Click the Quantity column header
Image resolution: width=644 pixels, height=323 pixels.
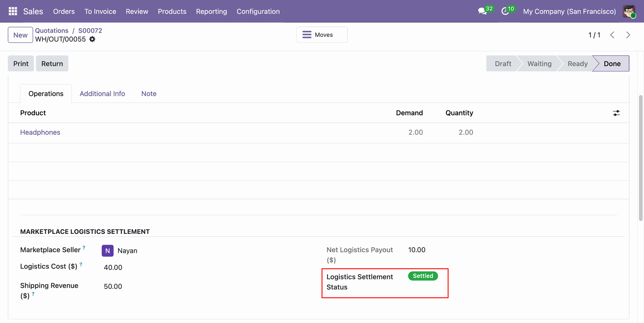click(459, 113)
